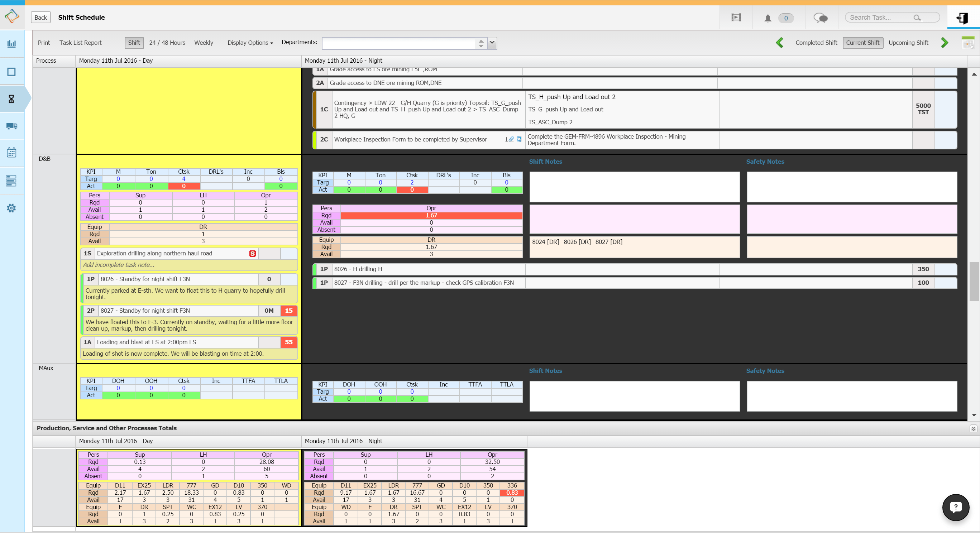Open the video tutorial film icon
This screenshot has height=533, width=980.
pyautogui.click(x=736, y=18)
